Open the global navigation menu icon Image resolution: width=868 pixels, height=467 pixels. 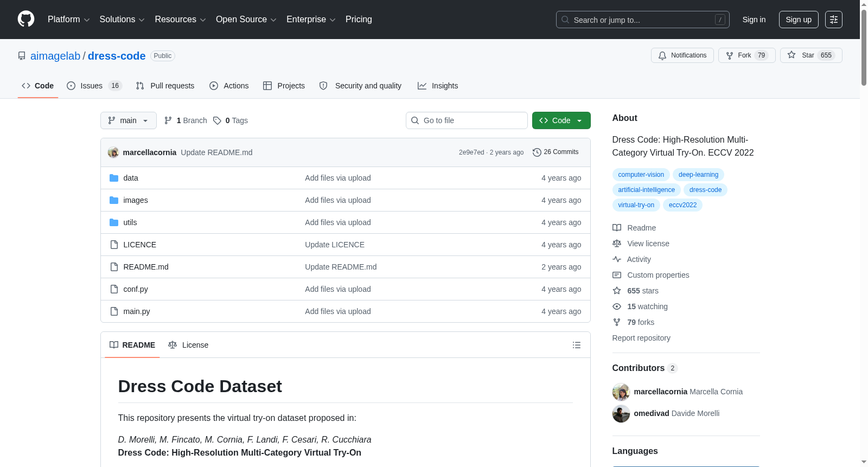click(834, 20)
